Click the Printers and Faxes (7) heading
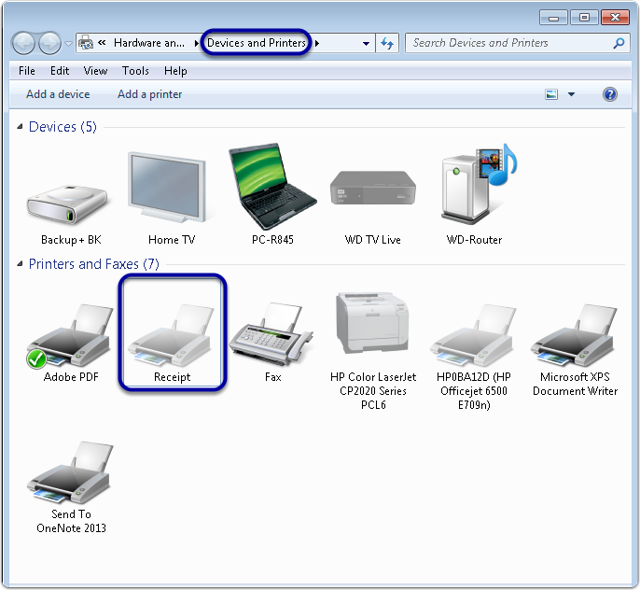 tap(94, 264)
